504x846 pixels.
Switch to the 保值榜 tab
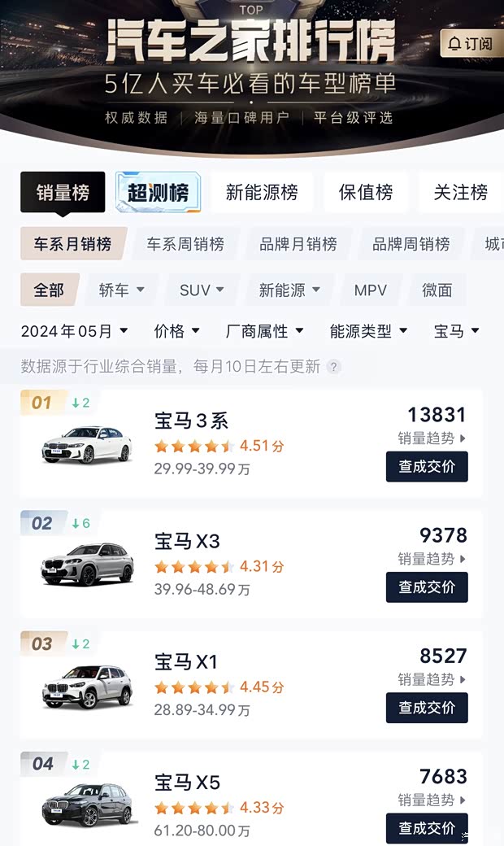[x=365, y=193]
